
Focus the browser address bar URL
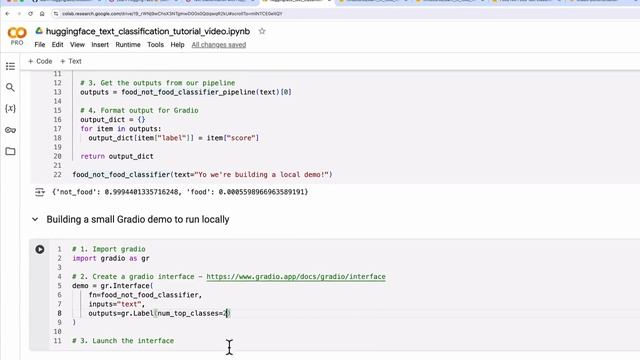pyautogui.click(x=172, y=13)
